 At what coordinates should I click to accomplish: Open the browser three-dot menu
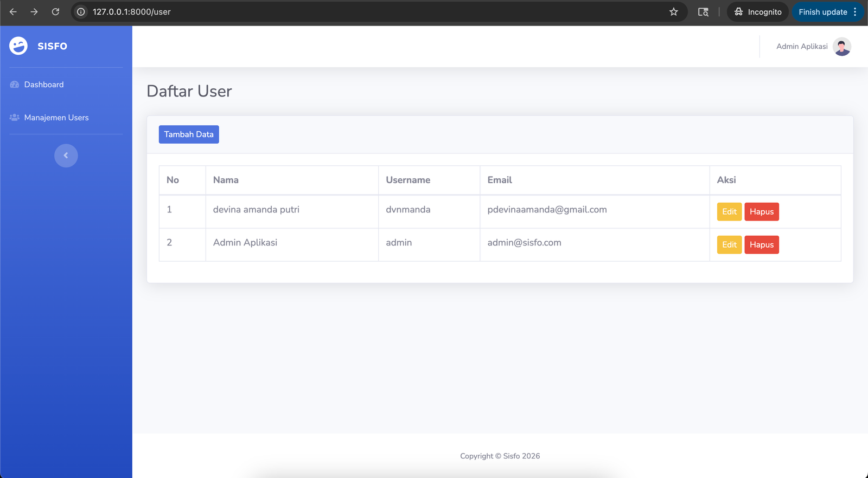[856, 12]
